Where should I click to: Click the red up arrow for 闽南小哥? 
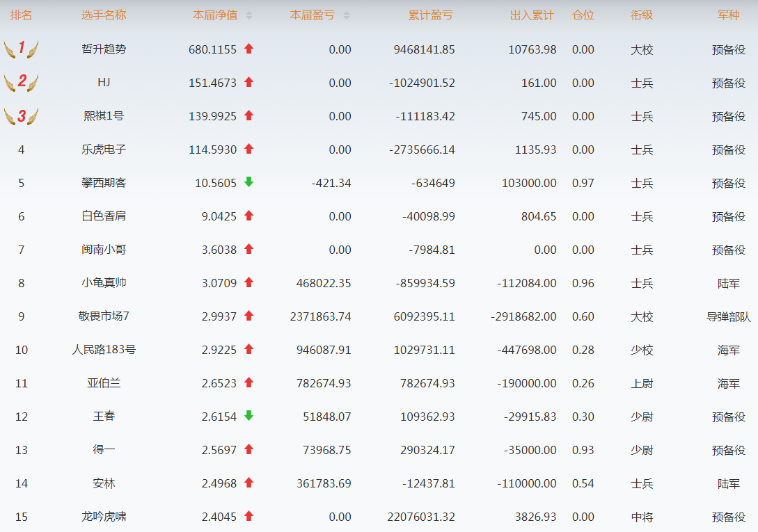pos(249,249)
